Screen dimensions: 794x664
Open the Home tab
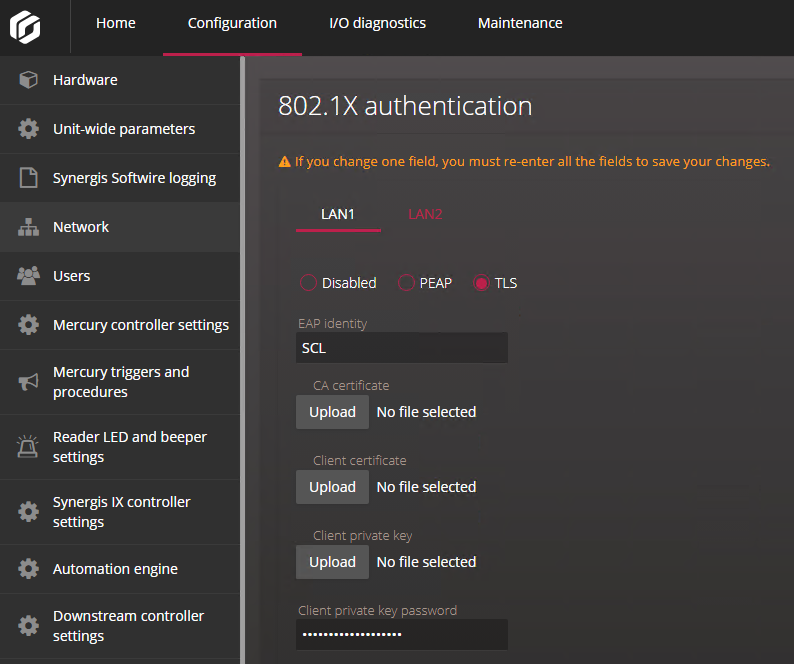[x=116, y=23]
